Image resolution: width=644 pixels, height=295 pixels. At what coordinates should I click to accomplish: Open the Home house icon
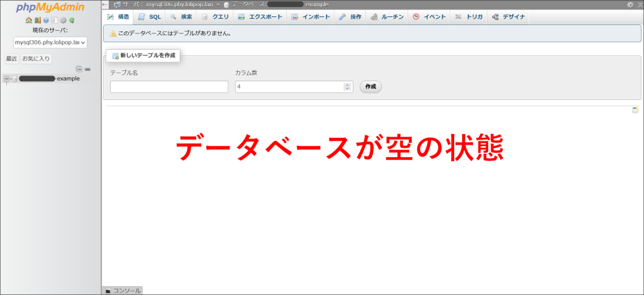28,20
